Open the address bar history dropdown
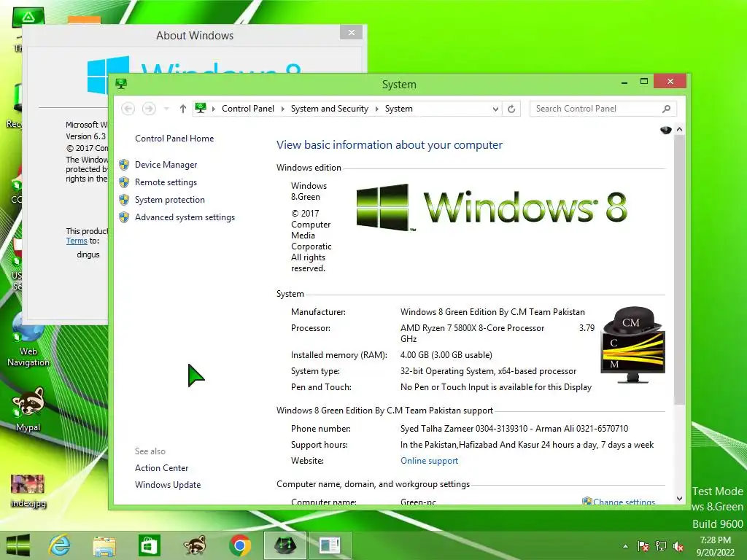This screenshot has height=560, width=747. tap(495, 109)
